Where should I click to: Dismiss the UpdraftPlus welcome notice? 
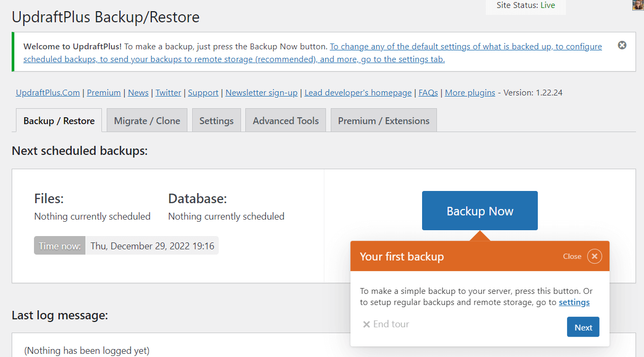pyautogui.click(x=622, y=45)
